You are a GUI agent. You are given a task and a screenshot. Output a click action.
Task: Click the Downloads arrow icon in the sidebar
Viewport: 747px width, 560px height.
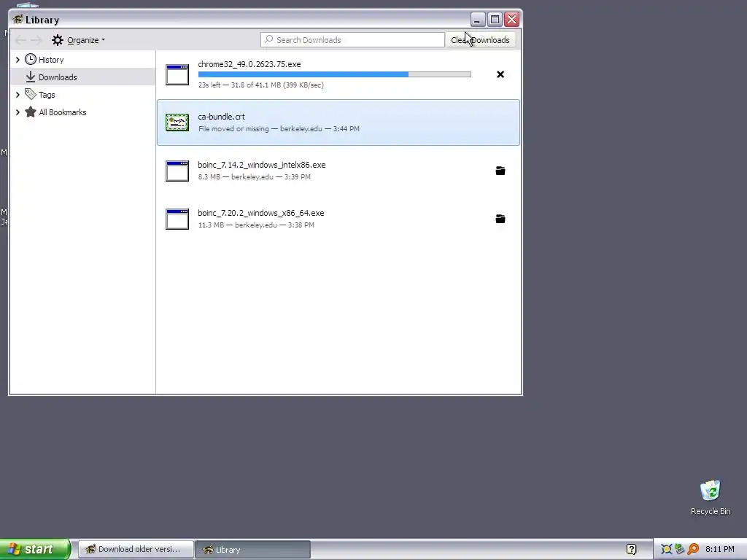(x=31, y=77)
